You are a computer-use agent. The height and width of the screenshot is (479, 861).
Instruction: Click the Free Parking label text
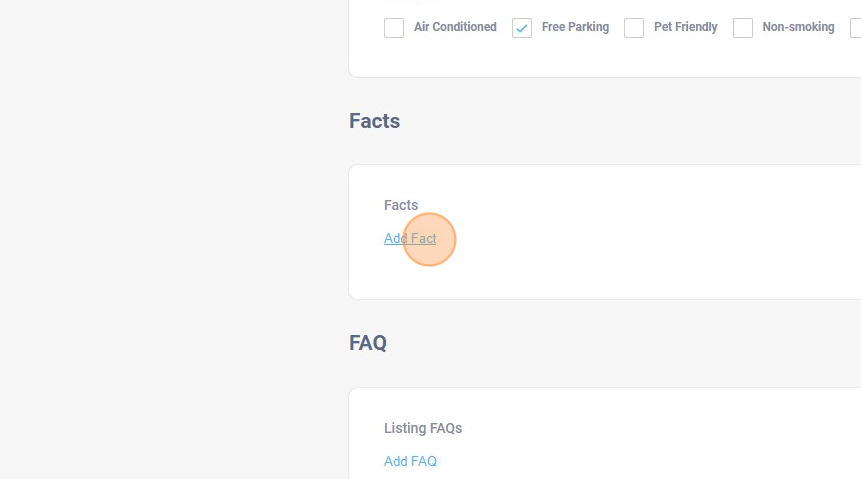(575, 27)
